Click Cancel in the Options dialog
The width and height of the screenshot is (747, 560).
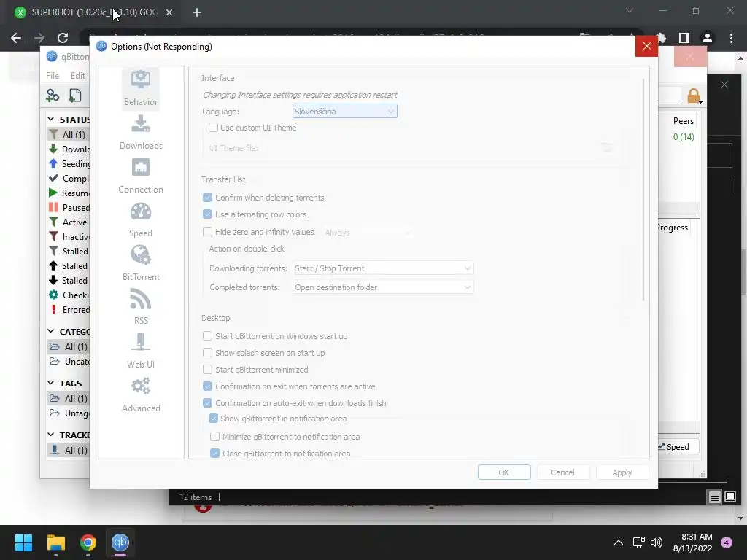[x=562, y=472]
